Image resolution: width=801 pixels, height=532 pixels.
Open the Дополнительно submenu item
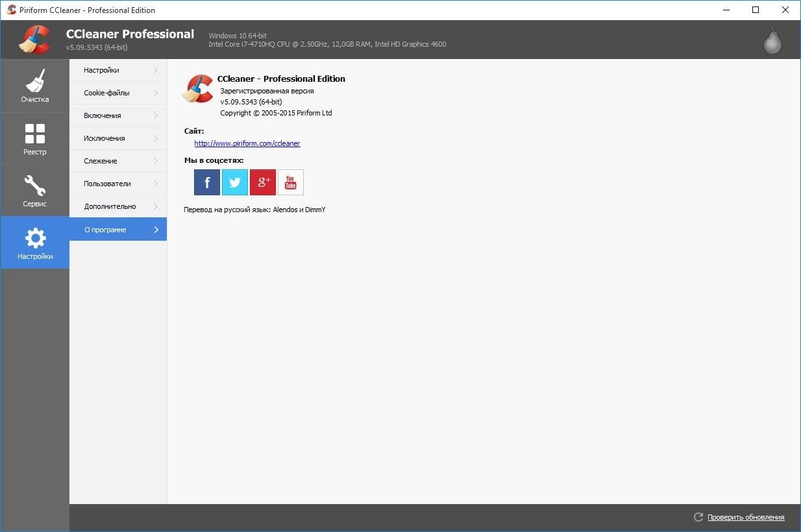pyautogui.click(x=118, y=206)
